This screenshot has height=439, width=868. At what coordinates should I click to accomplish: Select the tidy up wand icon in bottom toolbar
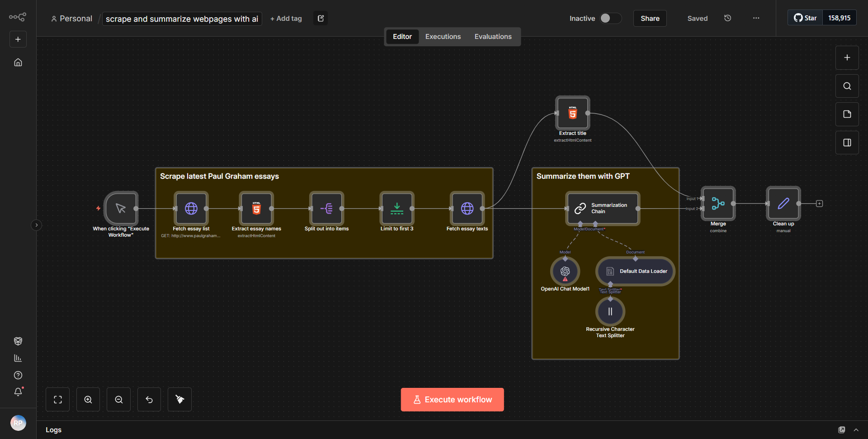pyautogui.click(x=179, y=399)
